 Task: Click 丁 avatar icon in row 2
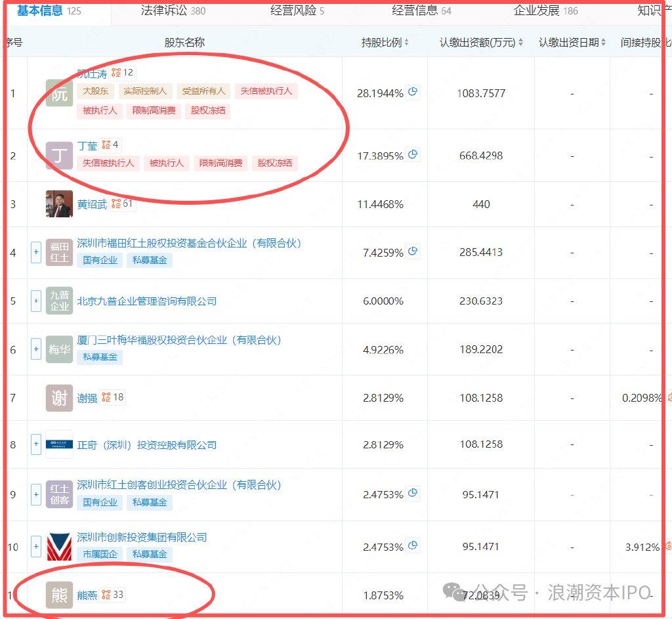[x=59, y=155]
